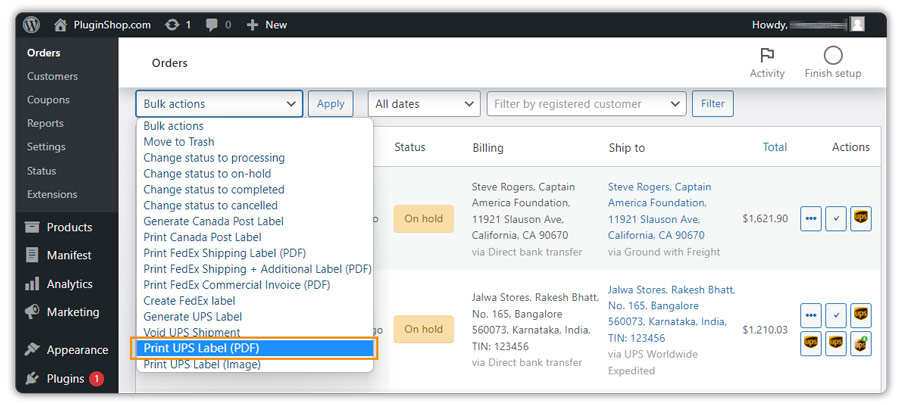Go to Reports in the sidebar
The width and height of the screenshot is (900, 405).
coord(45,123)
